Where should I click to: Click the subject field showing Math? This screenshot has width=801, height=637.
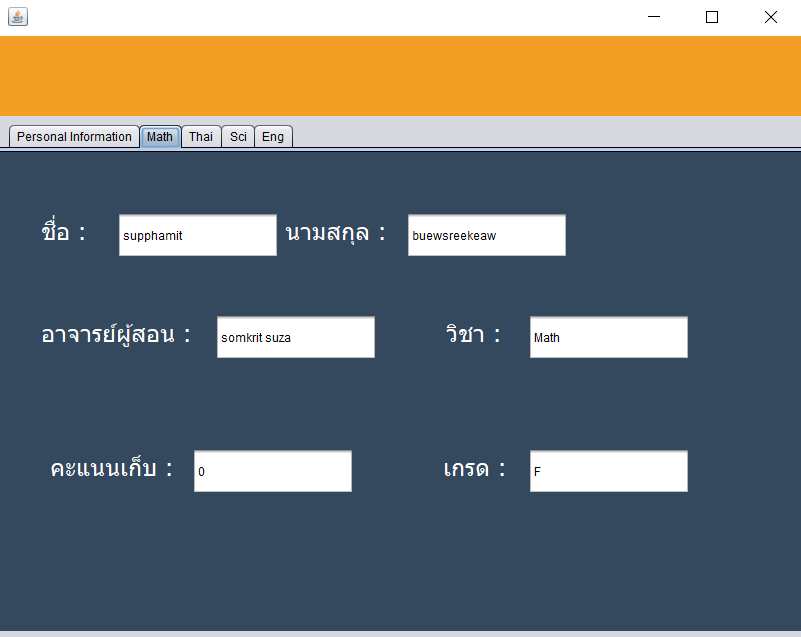(608, 337)
